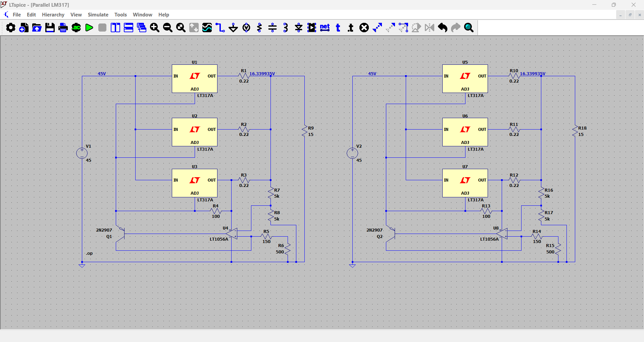Select the duplicate tool
Viewport: 644px width, 342px height.
pos(377,28)
